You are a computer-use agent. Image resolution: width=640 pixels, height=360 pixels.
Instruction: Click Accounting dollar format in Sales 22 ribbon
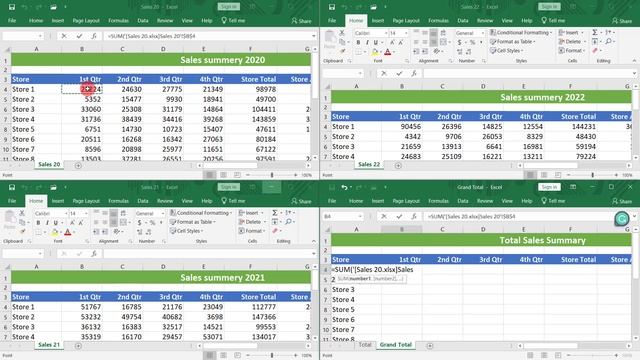click(460, 42)
